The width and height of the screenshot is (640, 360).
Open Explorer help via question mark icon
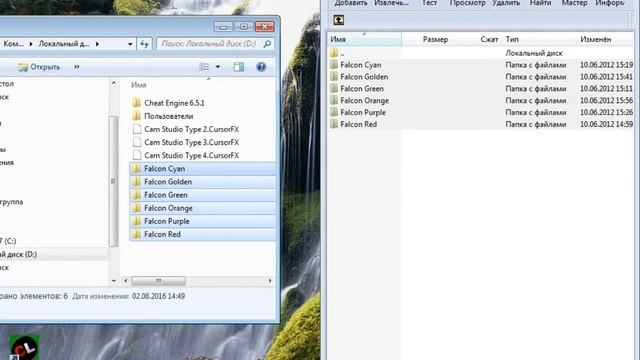tap(261, 67)
